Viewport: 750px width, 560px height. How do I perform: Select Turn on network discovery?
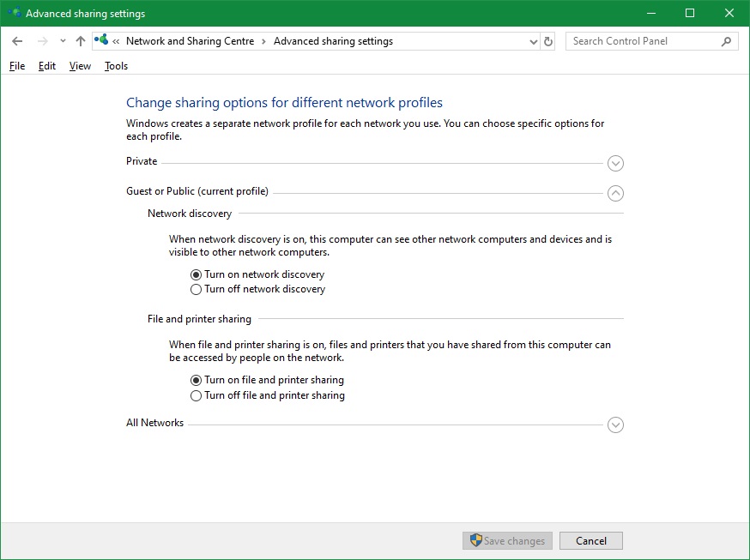tap(257, 274)
